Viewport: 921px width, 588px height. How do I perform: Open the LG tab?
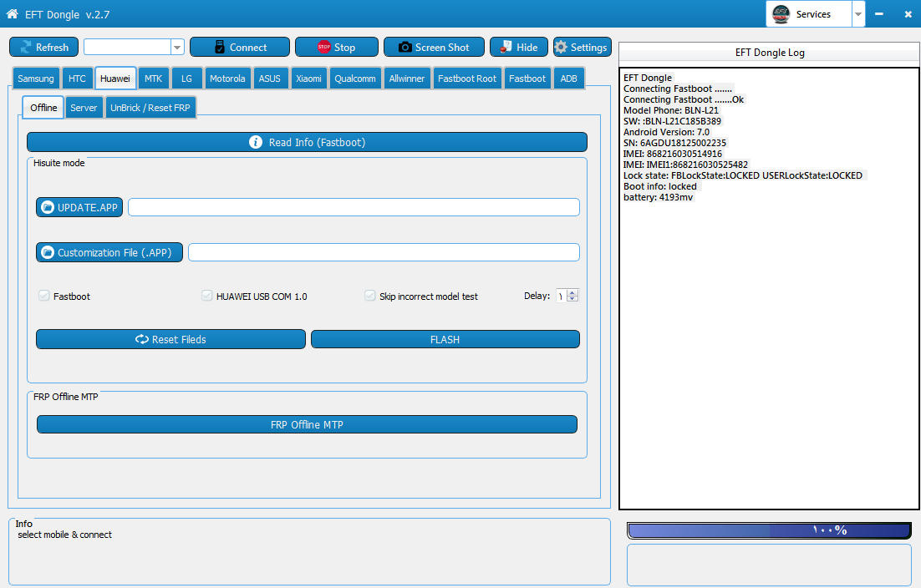(x=186, y=78)
